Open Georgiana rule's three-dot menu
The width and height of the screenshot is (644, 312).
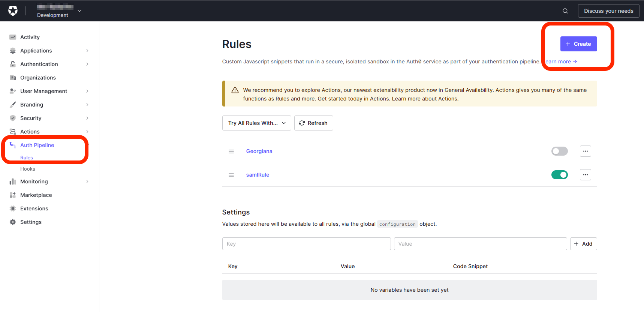pyautogui.click(x=585, y=151)
